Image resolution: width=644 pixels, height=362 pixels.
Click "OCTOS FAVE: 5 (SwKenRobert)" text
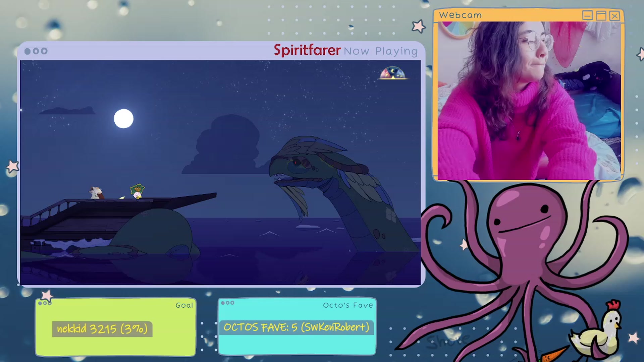pos(297,327)
